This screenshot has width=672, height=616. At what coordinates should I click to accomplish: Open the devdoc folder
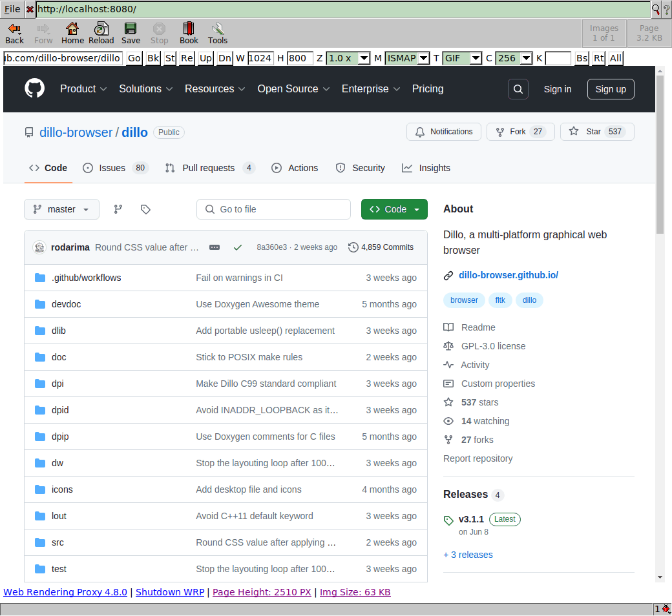[x=66, y=304]
